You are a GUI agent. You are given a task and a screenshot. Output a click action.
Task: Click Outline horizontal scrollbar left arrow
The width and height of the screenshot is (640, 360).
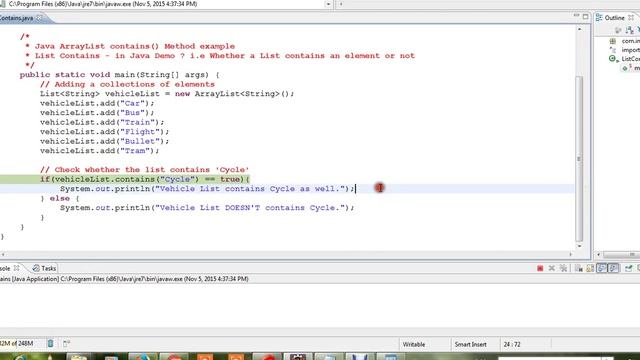(x=598, y=254)
